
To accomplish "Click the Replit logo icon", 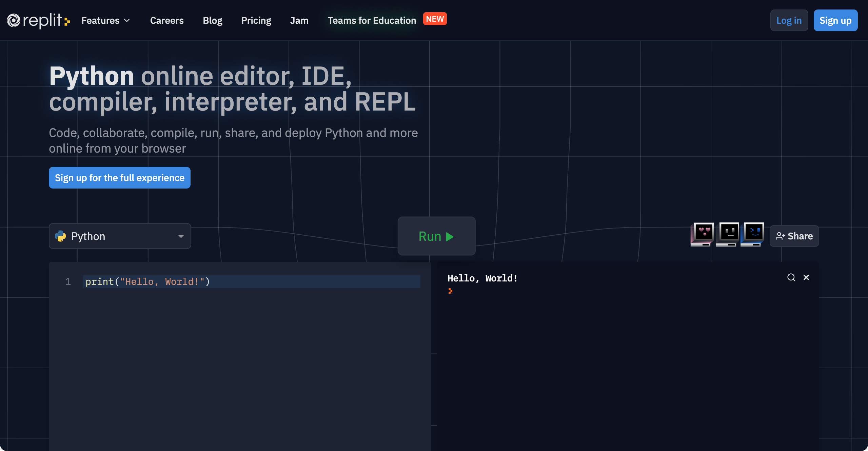I will pyautogui.click(x=14, y=20).
